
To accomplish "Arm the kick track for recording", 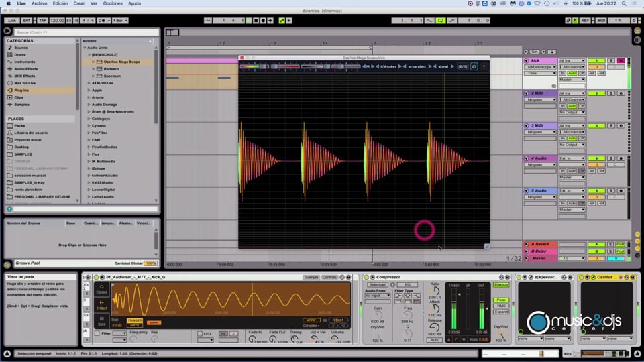I will 621,60.
